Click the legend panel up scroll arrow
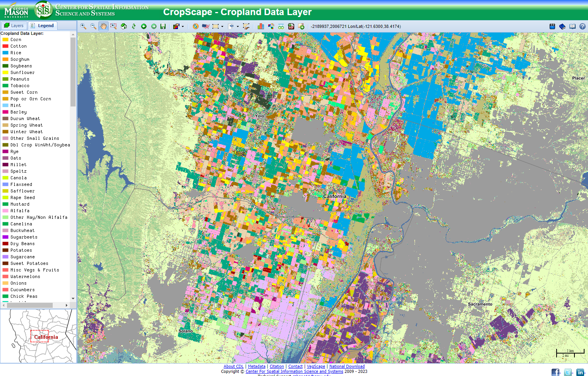Viewport: 588px width, 376px height. click(x=73, y=34)
